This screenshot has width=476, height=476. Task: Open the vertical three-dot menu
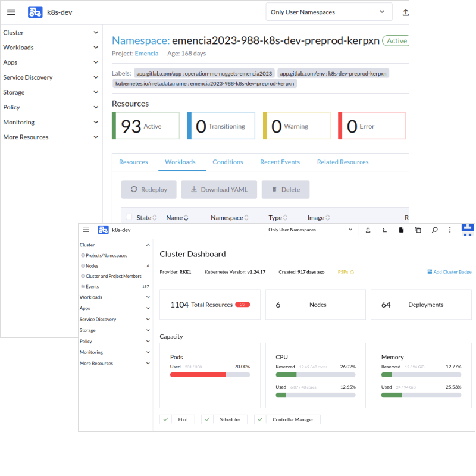(x=450, y=230)
